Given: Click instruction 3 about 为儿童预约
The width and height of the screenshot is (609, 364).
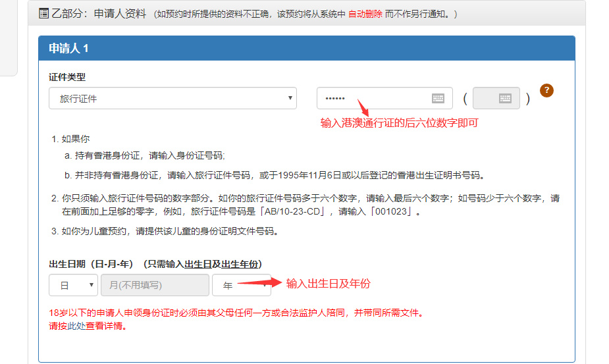Looking at the screenshot, I should [x=169, y=231].
